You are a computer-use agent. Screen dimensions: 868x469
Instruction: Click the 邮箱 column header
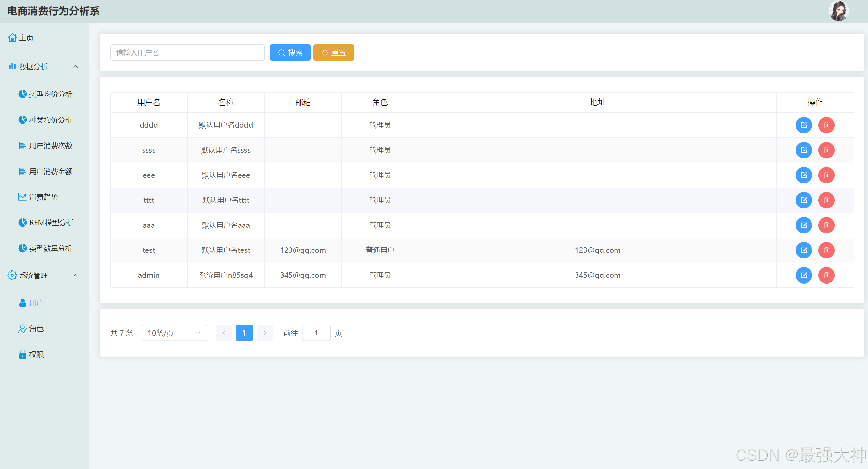(303, 103)
